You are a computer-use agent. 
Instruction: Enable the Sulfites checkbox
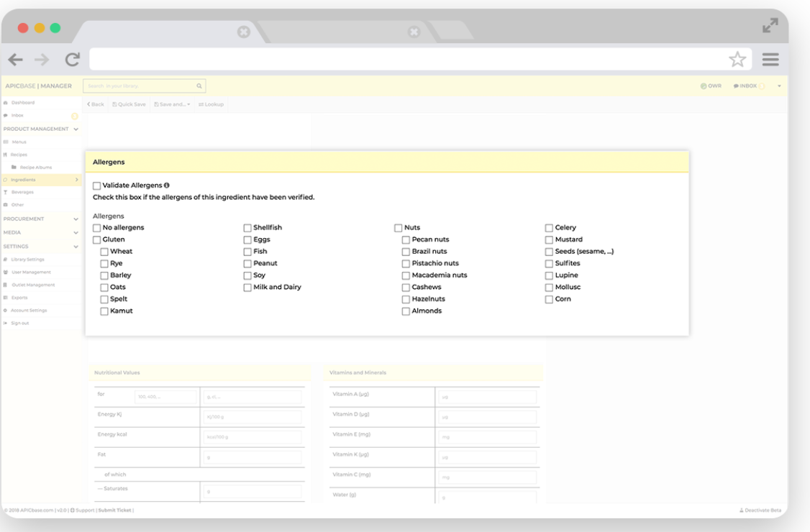[549, 263]
